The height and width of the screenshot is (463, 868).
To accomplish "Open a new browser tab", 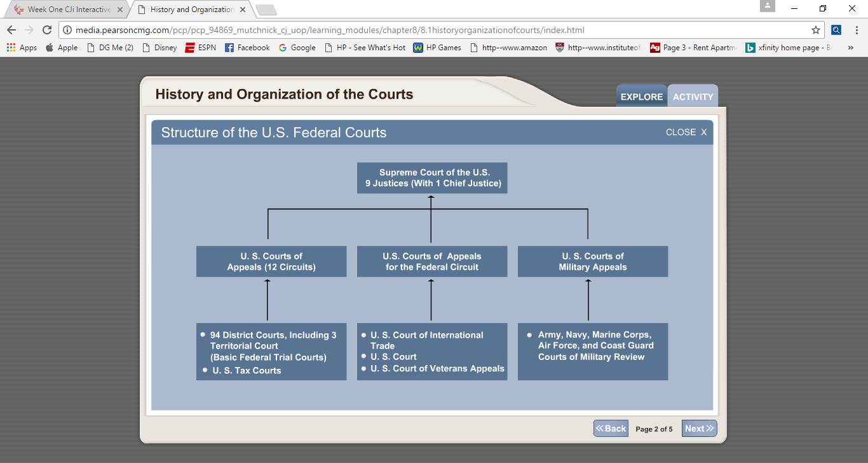I will click(x=266, y=10).
